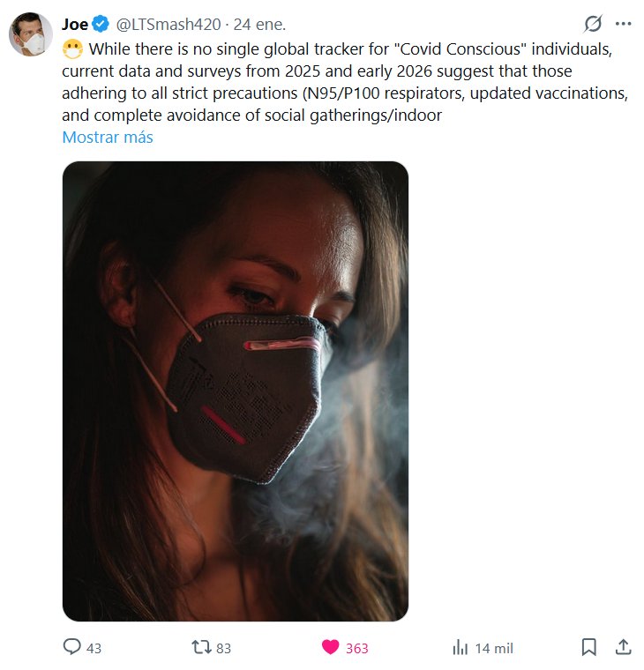This screenshot has height=670, width=644.
Task: Bookmark this post
Action: (x=588, y=646)
